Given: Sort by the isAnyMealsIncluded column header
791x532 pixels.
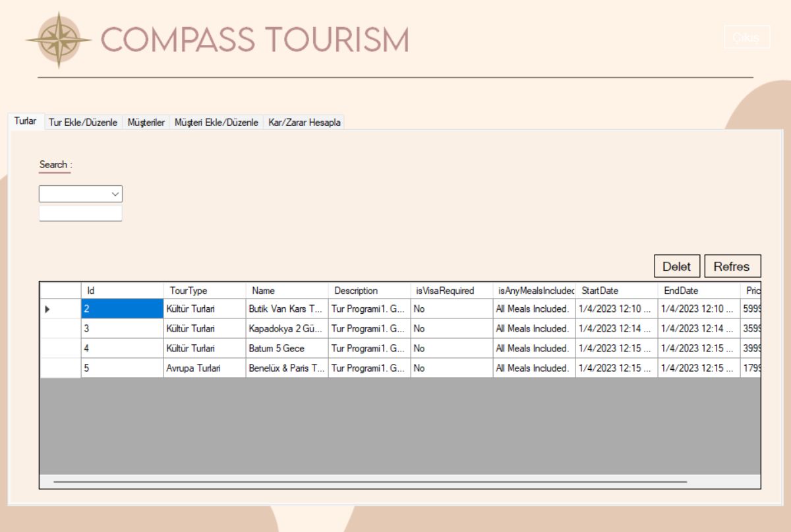Looking at the screenshot, I should coord(534,291).
